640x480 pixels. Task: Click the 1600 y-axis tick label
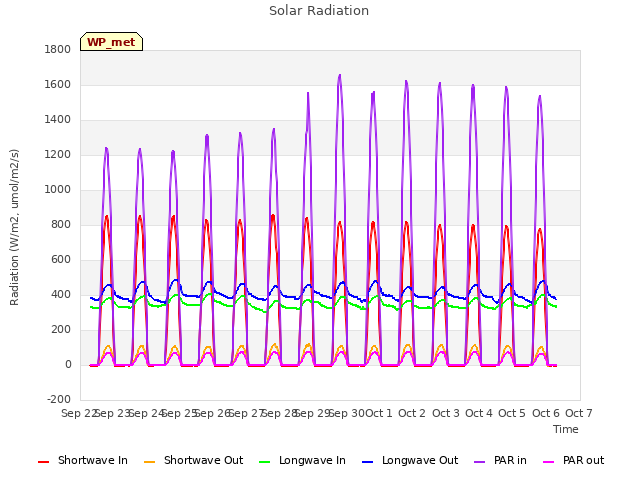tap(58, 84)
